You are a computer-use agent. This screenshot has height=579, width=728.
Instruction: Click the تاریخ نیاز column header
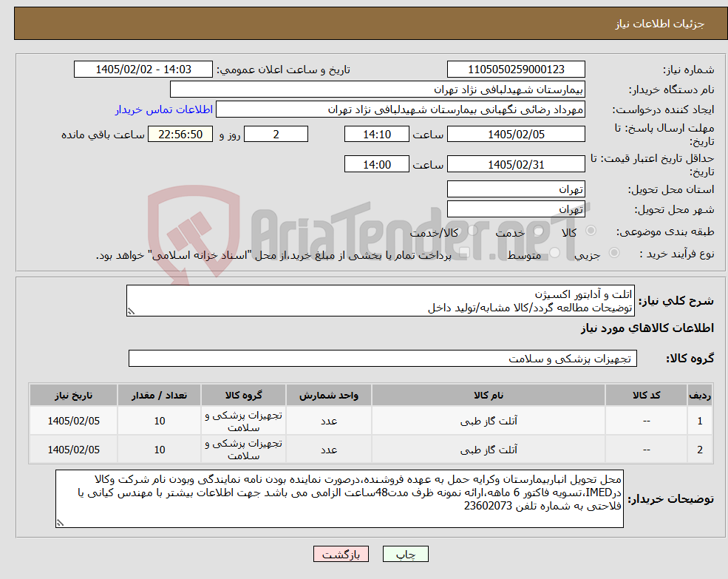click(73, 395)
